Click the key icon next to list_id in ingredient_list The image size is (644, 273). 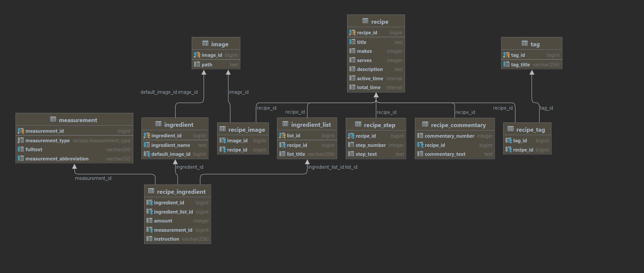coord(282,135)
